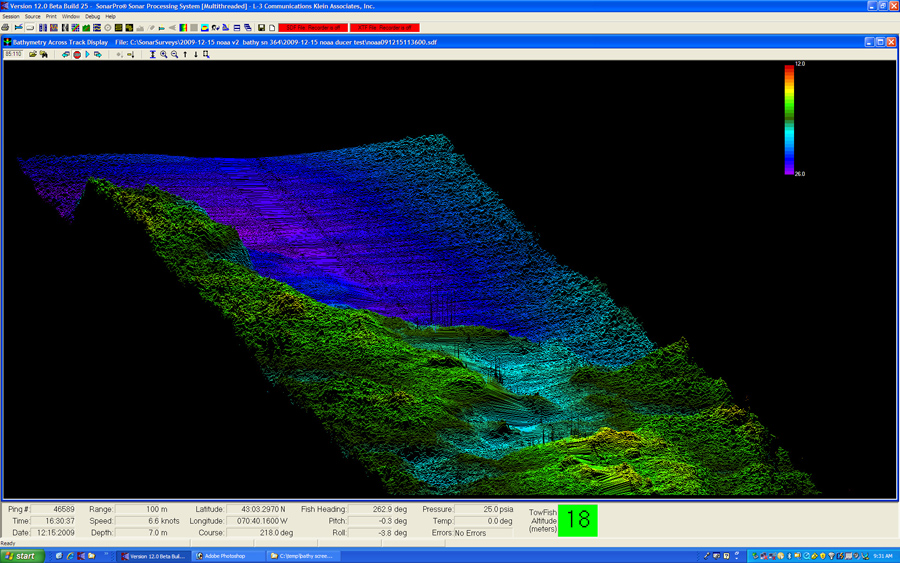Open the Source menu

click(33, 17)
